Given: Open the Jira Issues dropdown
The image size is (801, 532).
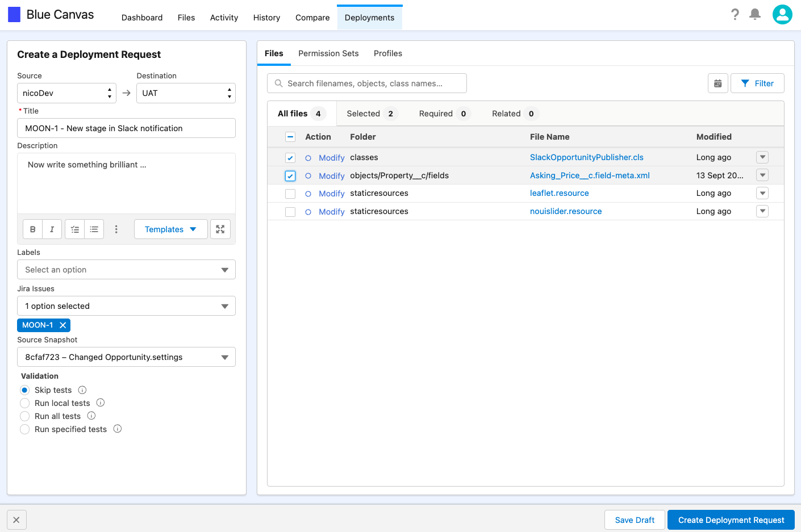Looking at the screenshot, I should pos(126,306).
